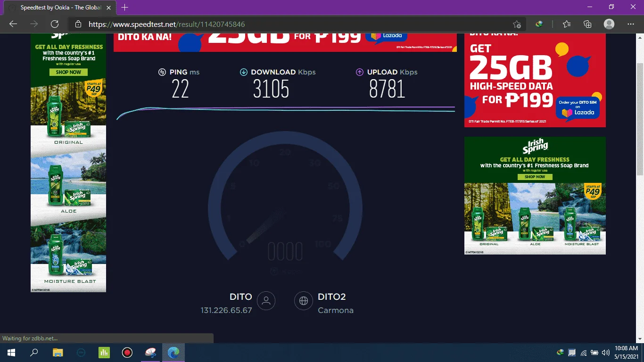
Task: Open the Internet Download Manager extension
Action: click(540, 24)
